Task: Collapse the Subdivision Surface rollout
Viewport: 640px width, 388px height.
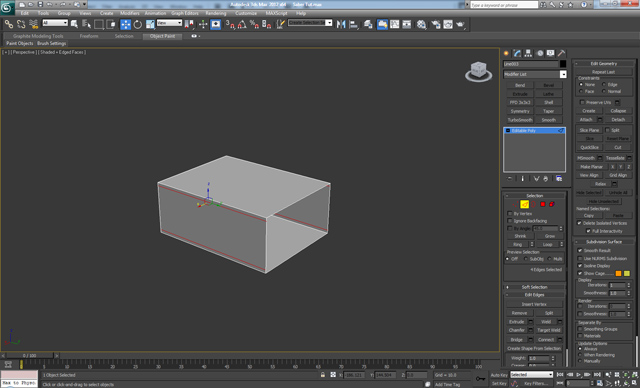Action: point(604,242)
